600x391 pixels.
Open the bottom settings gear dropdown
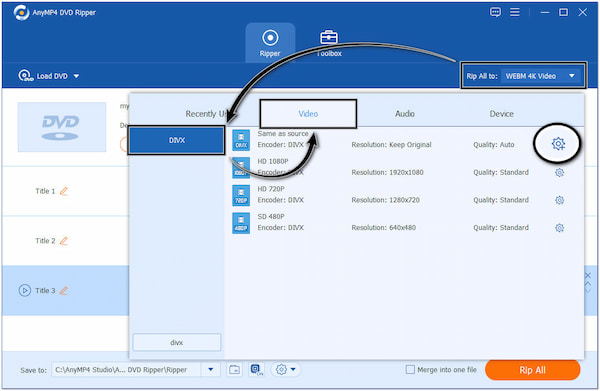point(285,370)
